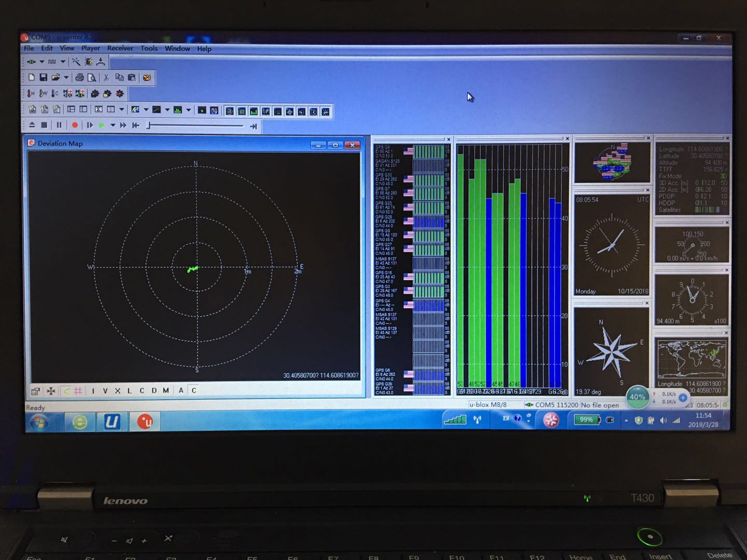Click the green play button
747x560 pixels.
[x=102, y=125]
